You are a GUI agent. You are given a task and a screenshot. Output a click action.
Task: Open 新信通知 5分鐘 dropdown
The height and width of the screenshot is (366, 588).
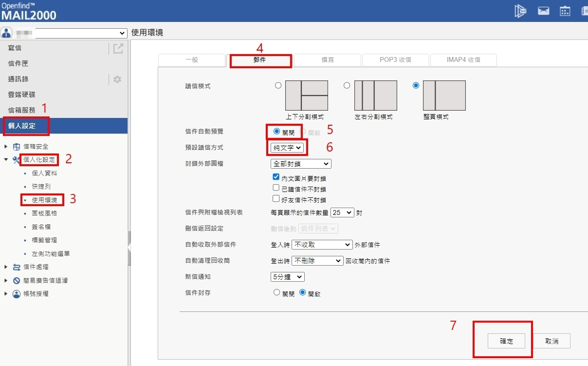(x=288, y=276)
